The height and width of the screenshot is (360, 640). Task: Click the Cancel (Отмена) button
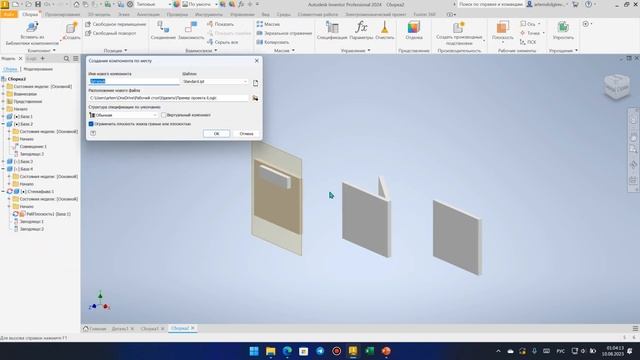click(x=246, y=133)
